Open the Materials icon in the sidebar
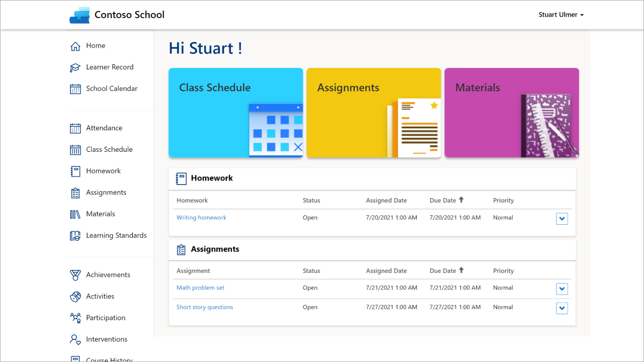The height and width of the screenshot is (362, 644). click(x=75, y=214)
